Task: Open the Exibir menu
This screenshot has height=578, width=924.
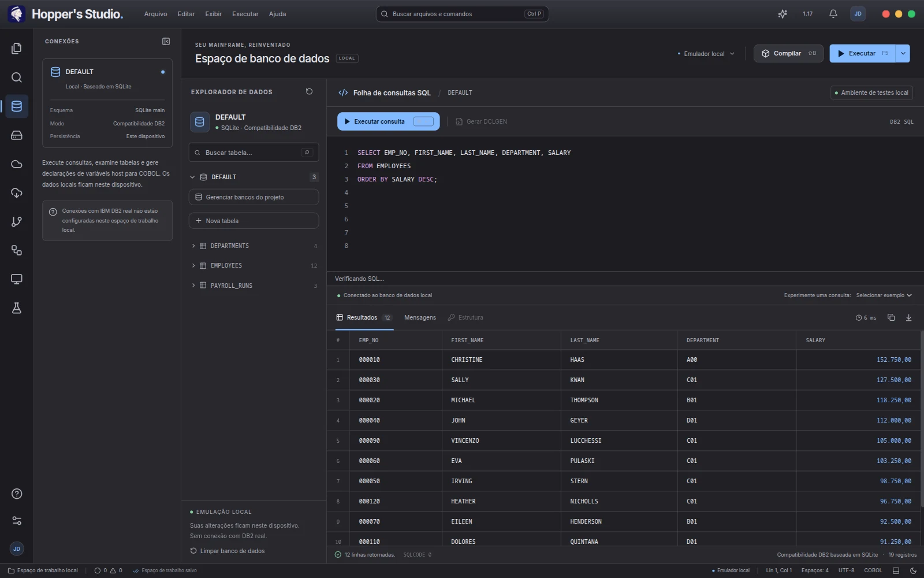Action: click(213, 14)
